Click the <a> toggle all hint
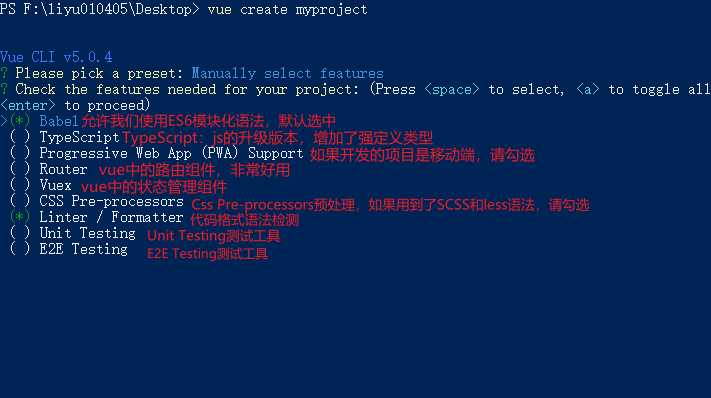This screenshot has height=398, width=711. click(x=588, y=89)
